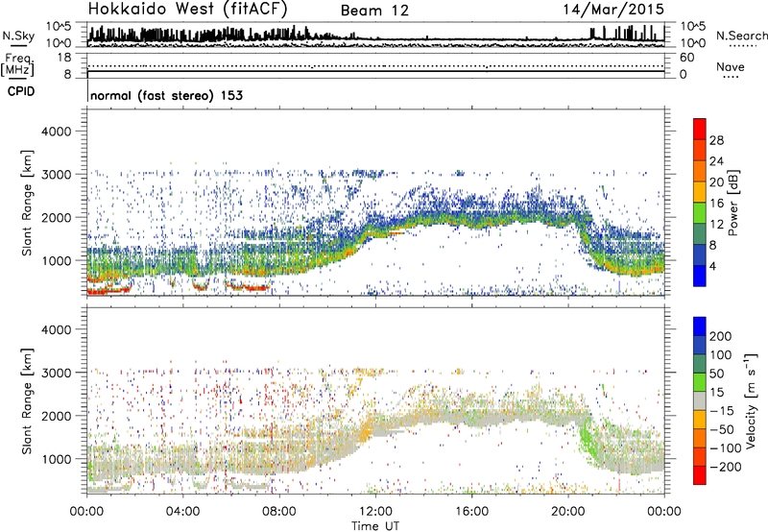Click the '4' tick on Power colorbar
The width and height of the screenshot is (768, 532).
click(713, 266)
